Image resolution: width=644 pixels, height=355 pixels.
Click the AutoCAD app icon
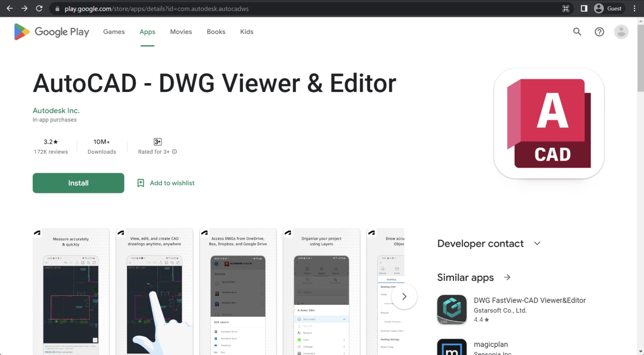tap(548, 123)
